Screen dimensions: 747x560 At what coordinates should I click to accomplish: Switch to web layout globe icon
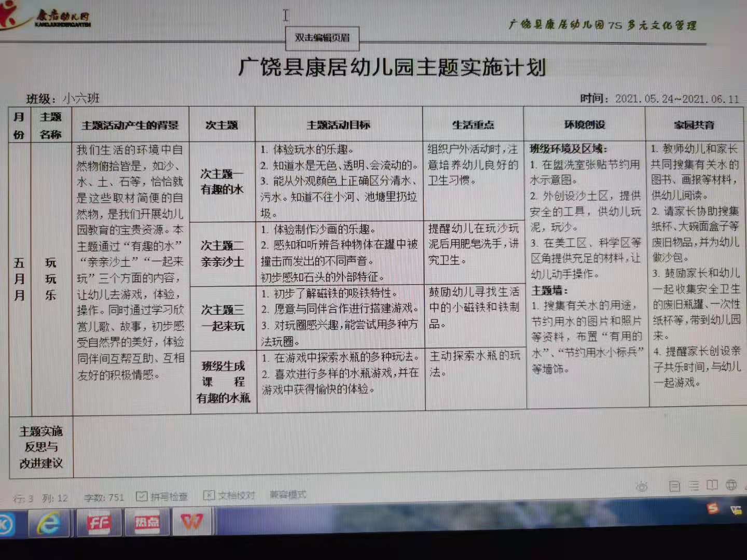tap(731, 485)
